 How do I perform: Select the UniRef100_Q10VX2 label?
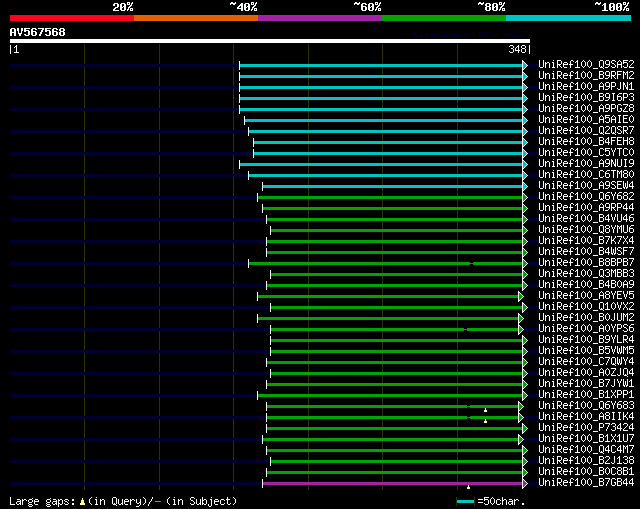(x=586, y=307)
